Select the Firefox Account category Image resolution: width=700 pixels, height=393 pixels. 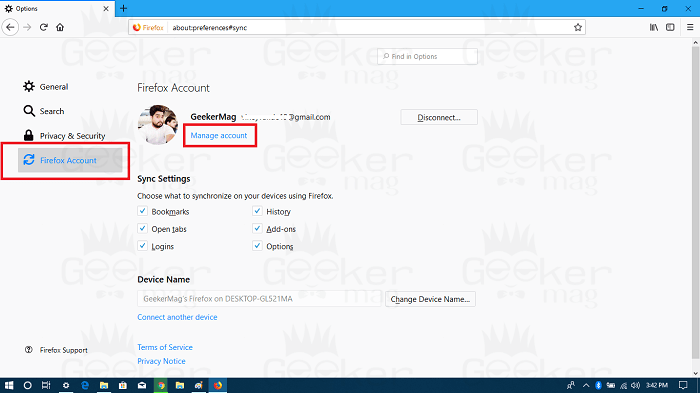pos(70,160)
